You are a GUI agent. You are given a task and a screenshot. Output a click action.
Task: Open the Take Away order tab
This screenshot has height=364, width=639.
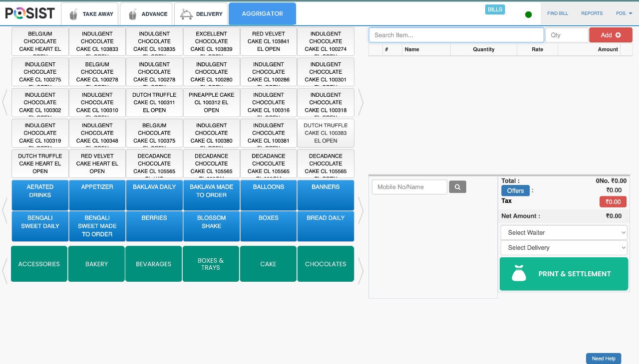point(90,14)
